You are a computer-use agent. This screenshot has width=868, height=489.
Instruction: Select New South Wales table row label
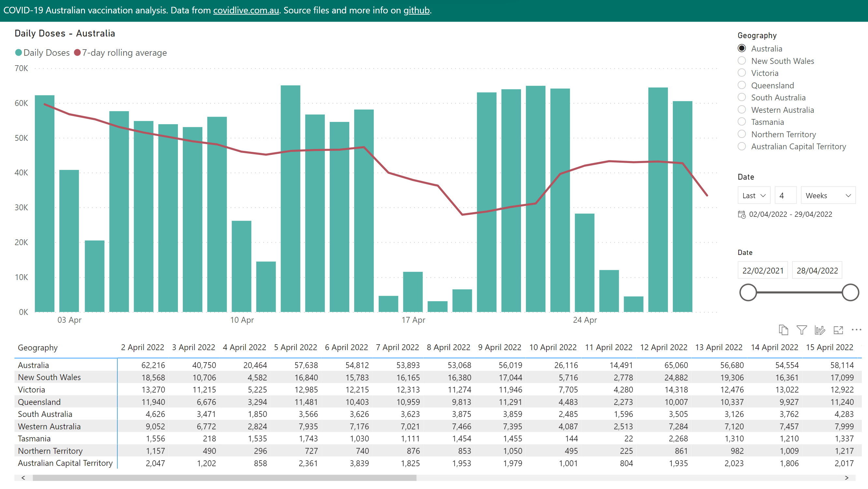(49, 378)
